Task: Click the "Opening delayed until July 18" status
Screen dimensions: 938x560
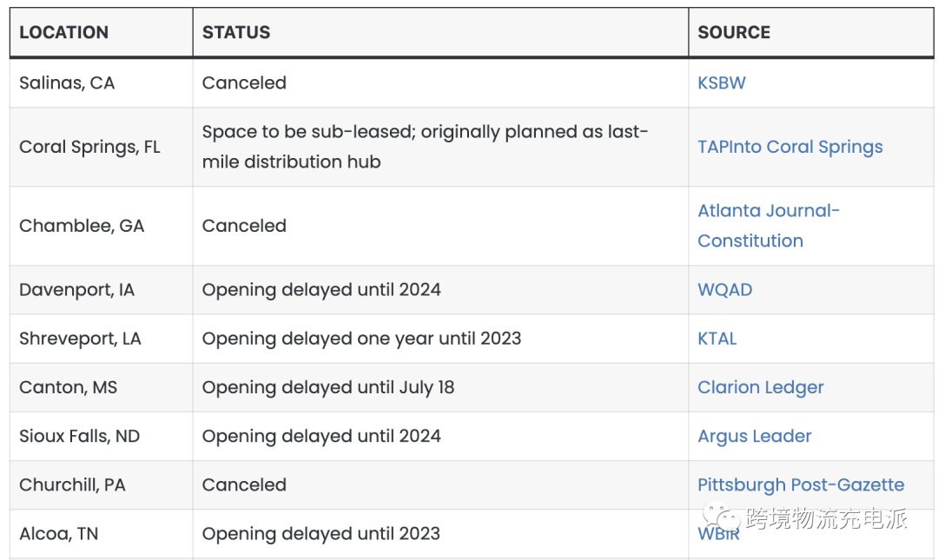Action: 327,387
